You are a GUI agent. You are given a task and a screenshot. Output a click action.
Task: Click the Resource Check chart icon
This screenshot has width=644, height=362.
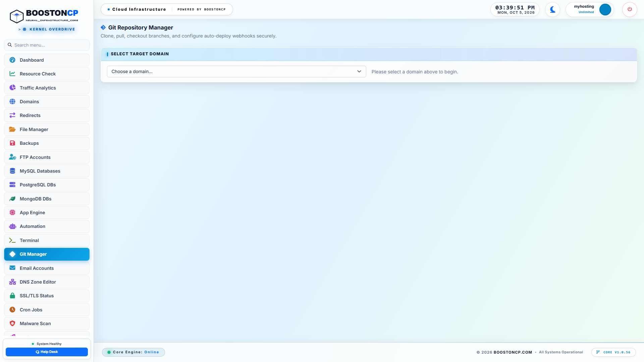click(x=12, y=74)
